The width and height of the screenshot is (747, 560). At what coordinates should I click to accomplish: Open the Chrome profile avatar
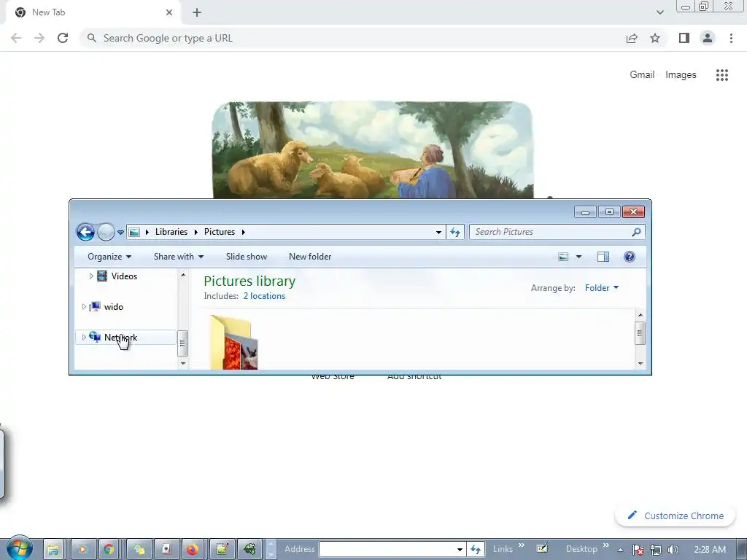point(708,38)
